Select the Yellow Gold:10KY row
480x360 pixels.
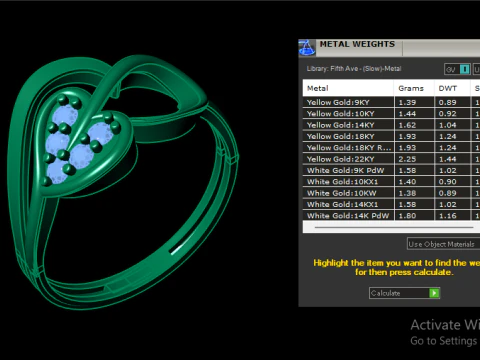[x=391, y=114]
